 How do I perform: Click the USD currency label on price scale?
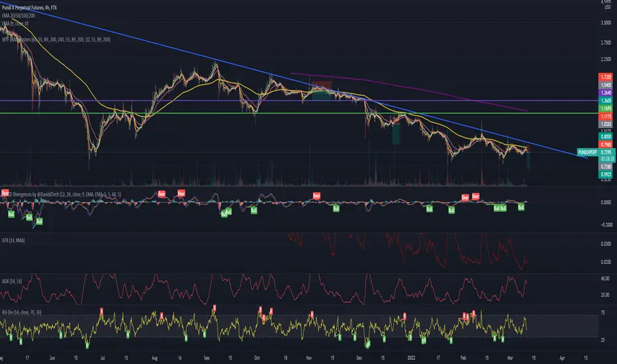coord(608,7)
